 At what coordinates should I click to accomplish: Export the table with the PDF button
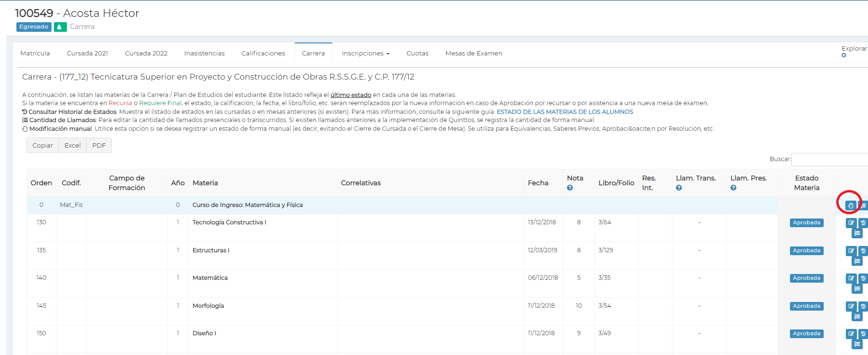(99, 145)
